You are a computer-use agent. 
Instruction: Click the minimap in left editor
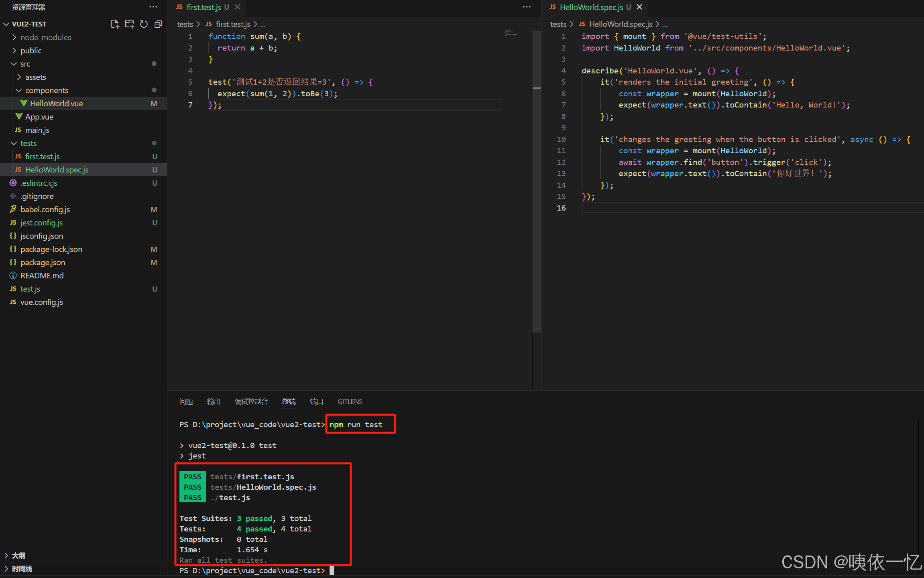pos(513,34)
